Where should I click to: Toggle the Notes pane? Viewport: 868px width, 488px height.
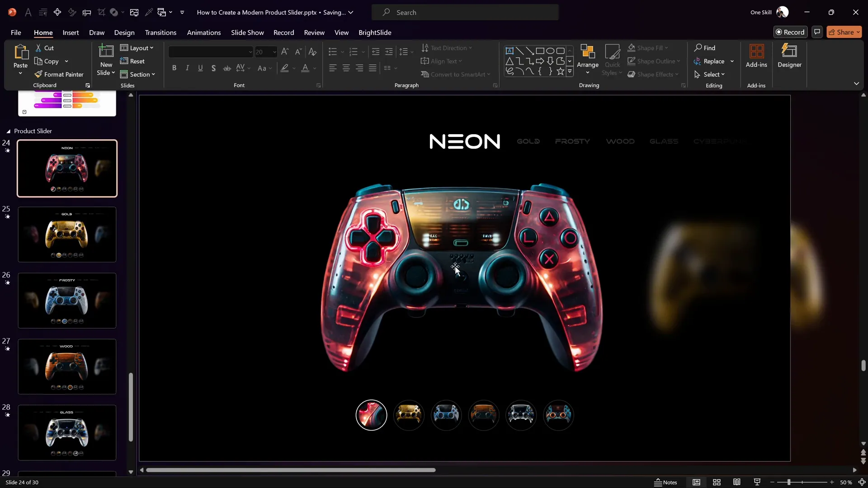665,482
